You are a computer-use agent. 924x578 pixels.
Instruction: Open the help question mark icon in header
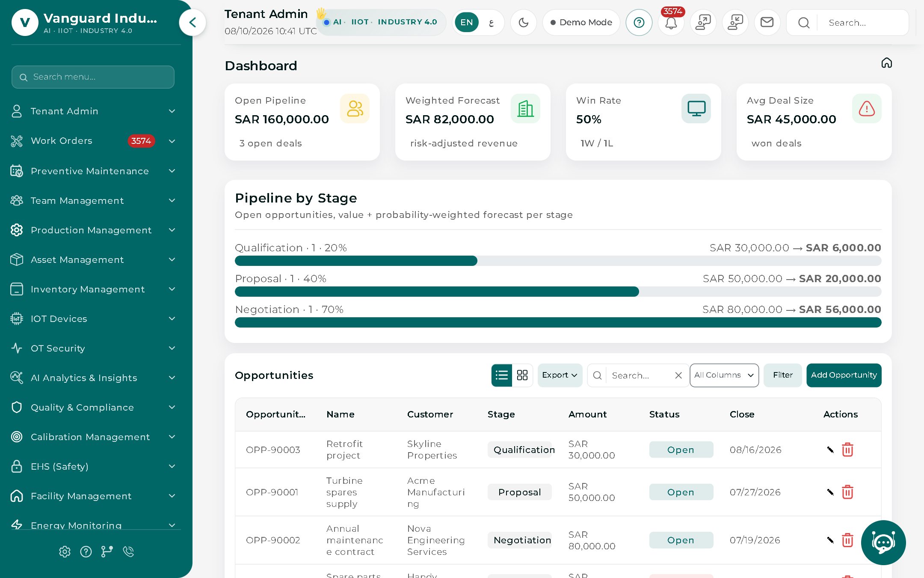(x=639, y=22)
